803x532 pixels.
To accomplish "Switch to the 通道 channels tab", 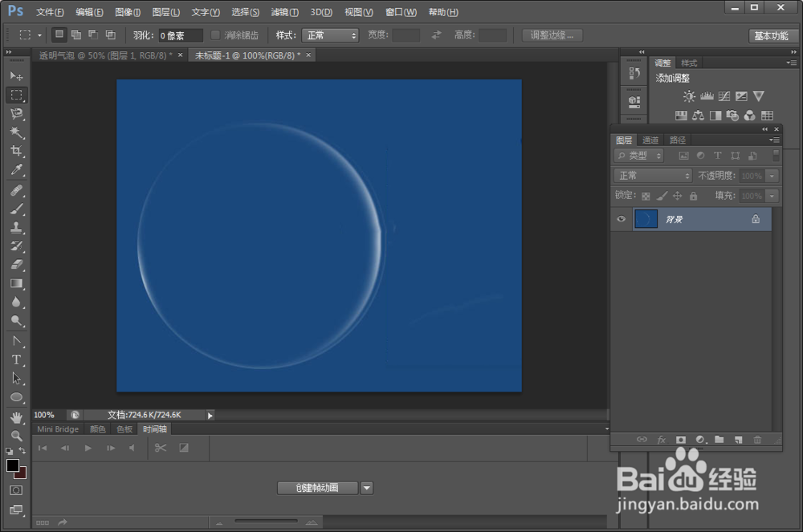I will pos(650,140).
